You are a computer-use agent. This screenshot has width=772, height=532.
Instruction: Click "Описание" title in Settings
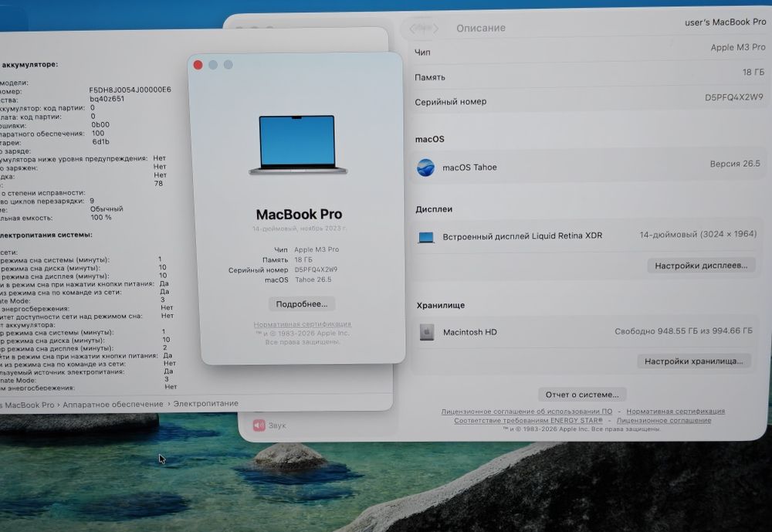[480, 28]
